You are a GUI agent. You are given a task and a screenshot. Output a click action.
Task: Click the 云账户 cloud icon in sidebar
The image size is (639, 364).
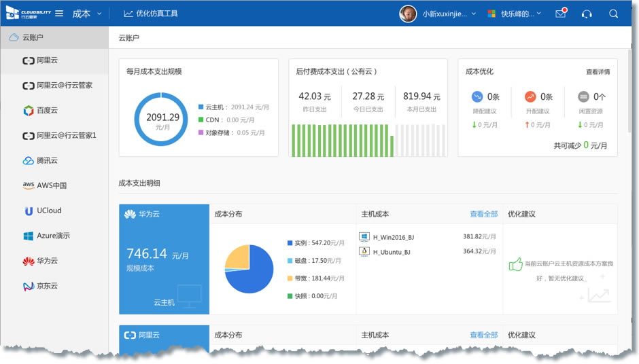click(x=14, y=37)
